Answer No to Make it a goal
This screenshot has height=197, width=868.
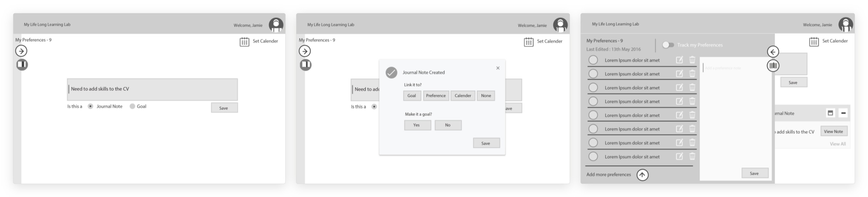(448, 125)
